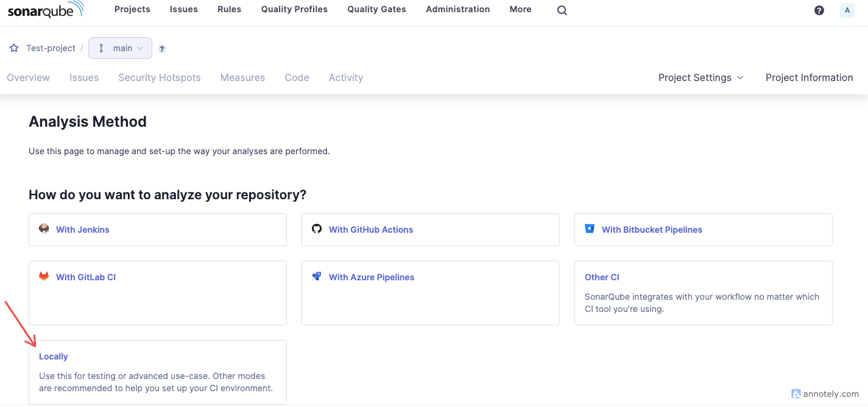The image size is (868, 407).
Task: Open the Overview tab
Action: coord(28,77)
